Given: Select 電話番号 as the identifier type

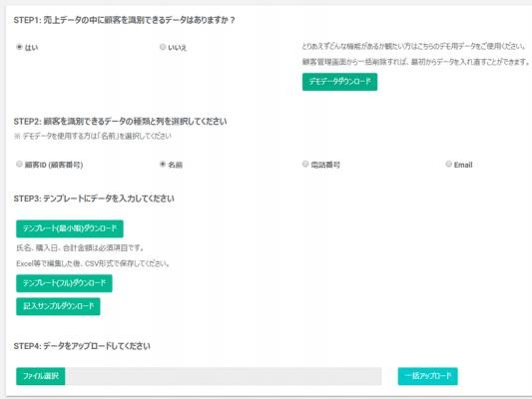Looking at the screenshot, I should [x=305, y=164].
